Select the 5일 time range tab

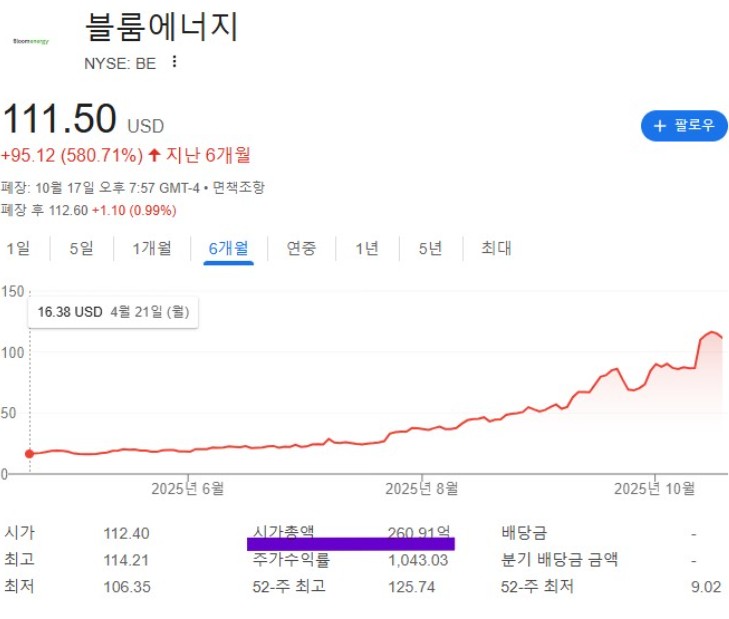[81, 248]
